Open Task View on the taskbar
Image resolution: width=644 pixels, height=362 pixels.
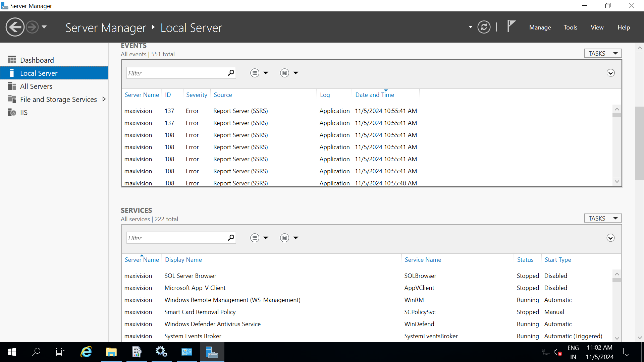(60, 352)
